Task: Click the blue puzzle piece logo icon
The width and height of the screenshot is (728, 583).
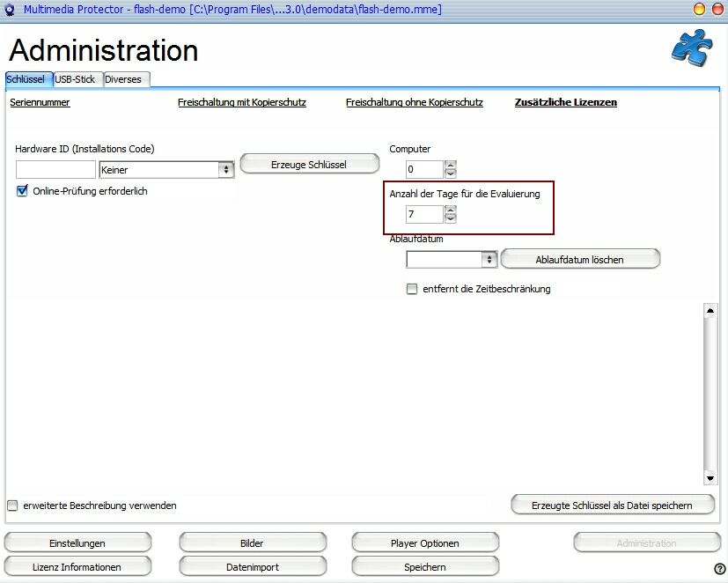Action: coord(691,48)
